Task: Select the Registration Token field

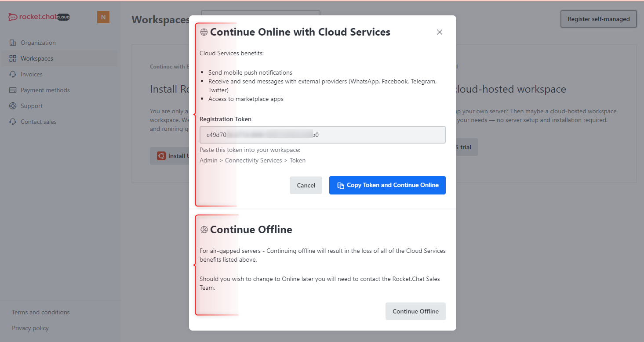Action: pos(323,135)
